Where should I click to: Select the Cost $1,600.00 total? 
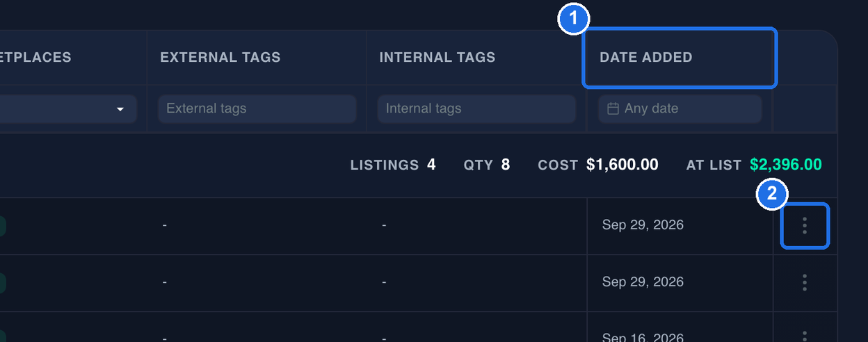coord(598,165)
